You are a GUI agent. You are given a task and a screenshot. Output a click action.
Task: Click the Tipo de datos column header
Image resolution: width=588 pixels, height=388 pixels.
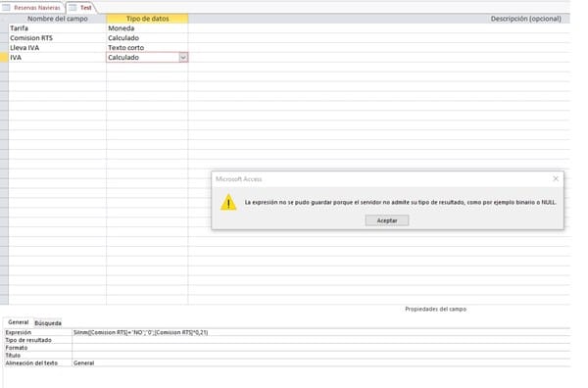pyautogui.click(x=147, y=19)
